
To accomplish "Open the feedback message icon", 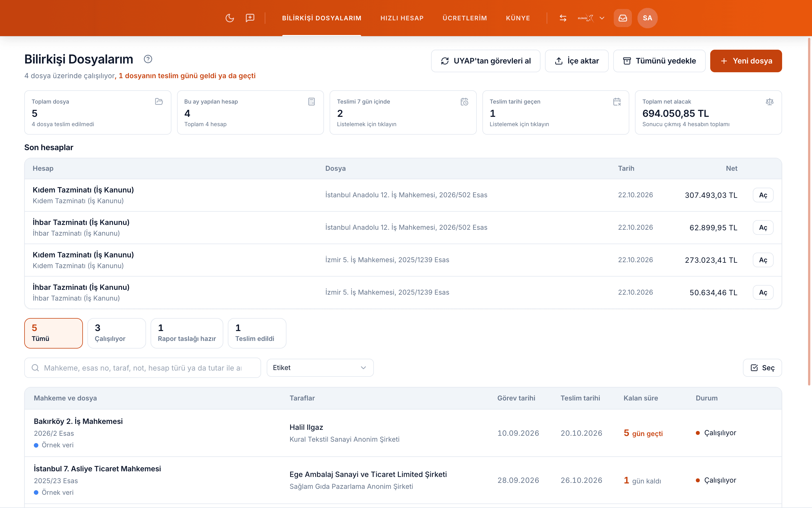I will (x=250, y=18).
